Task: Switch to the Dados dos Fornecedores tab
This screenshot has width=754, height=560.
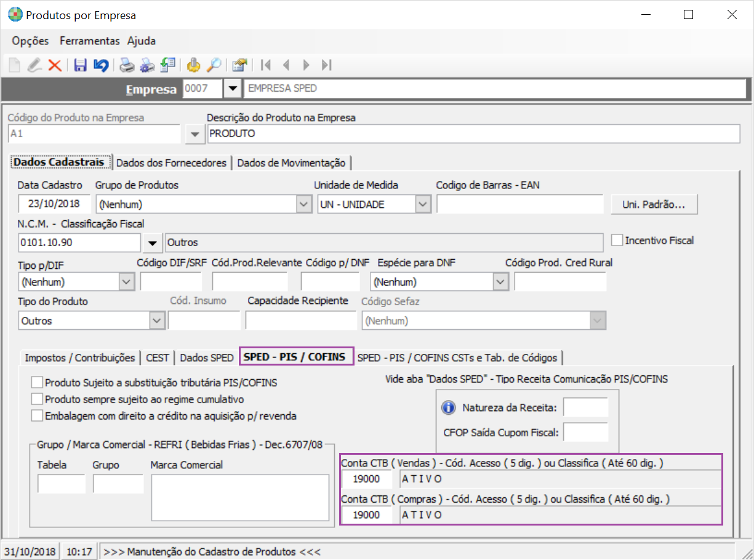Action: click(171, 163)
